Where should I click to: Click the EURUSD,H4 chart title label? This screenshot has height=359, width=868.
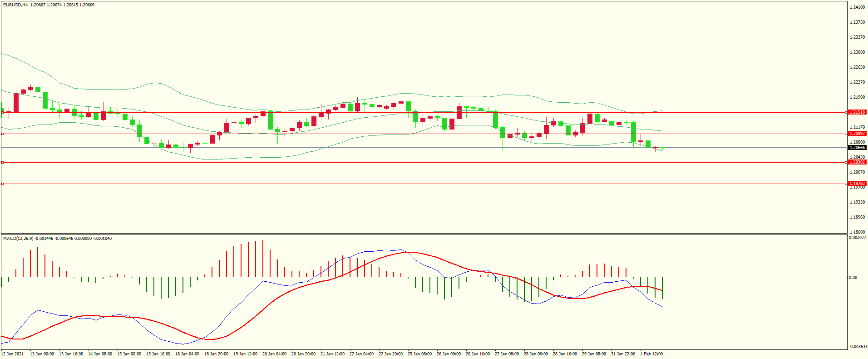click(15, 5)
